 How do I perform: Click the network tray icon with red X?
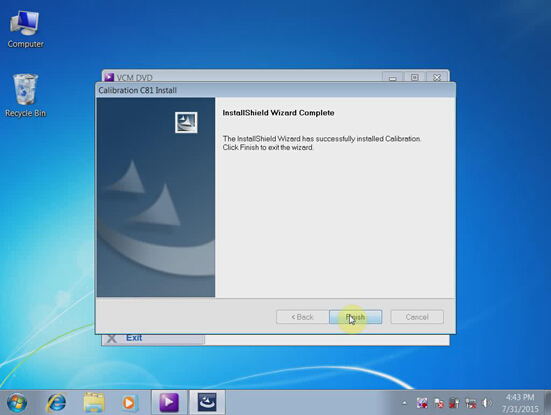tap(471, 403)
